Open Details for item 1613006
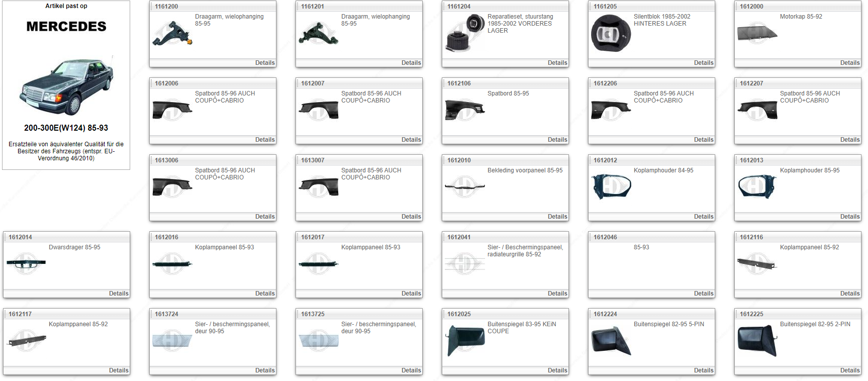 (265, 217)
